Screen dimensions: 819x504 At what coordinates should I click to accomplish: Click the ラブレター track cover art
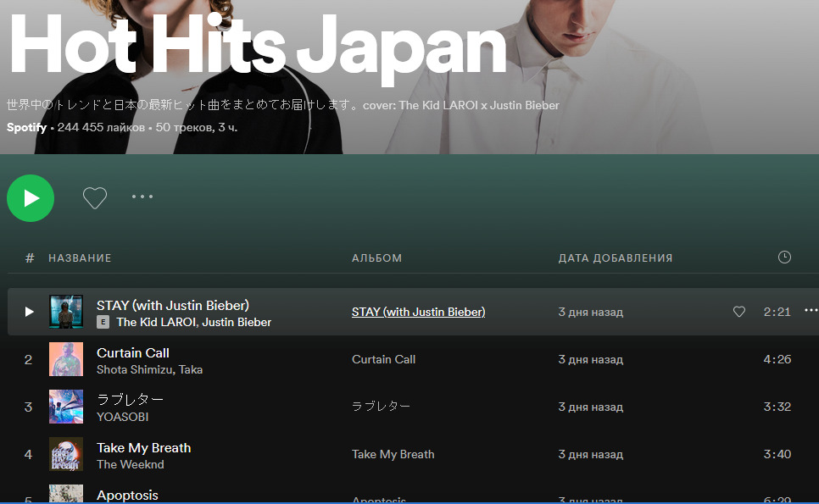66,407
